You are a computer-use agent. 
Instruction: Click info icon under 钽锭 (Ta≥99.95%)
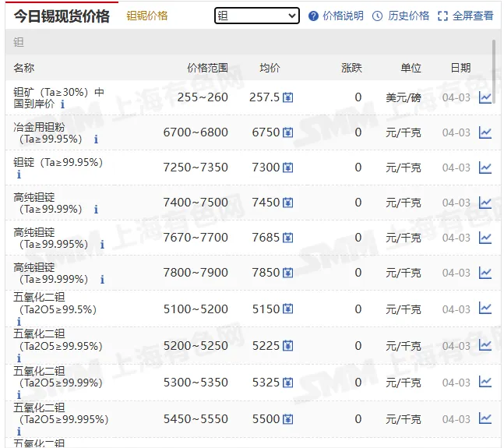point(19,175)
